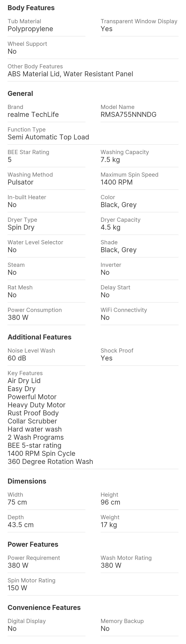Select the BEE Star Rating label
The width and height of the screenshot is (186, 644).
(x=28, y=152)
